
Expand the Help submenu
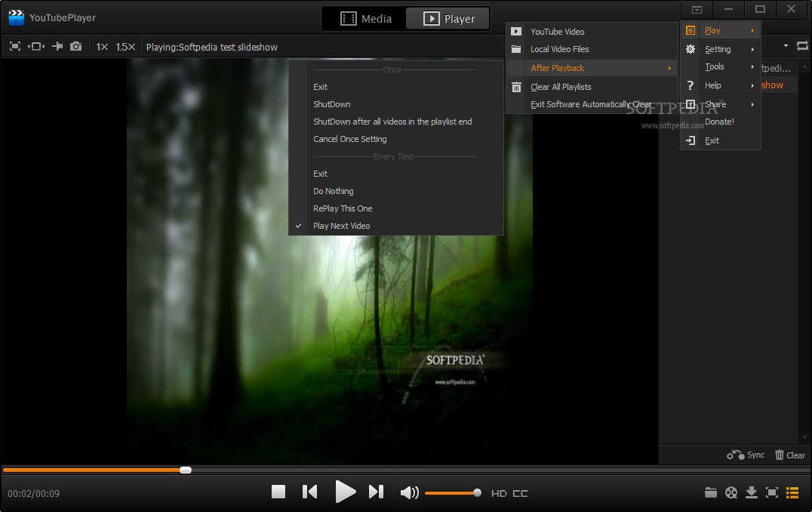[x=721, y=85]
